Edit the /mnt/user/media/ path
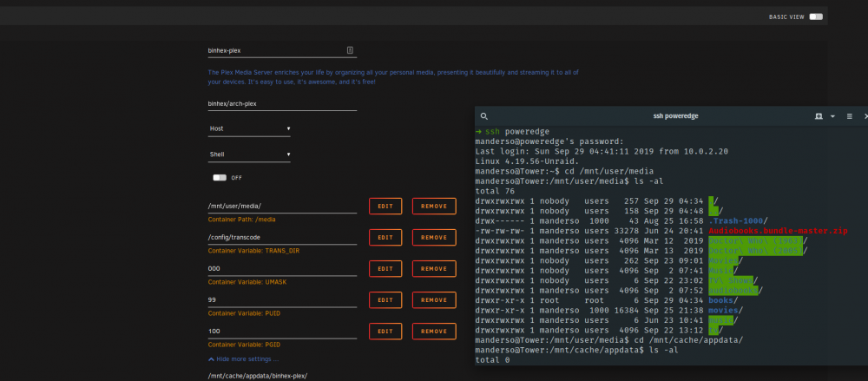The image size is (868, 381). [x=385, y=206]
